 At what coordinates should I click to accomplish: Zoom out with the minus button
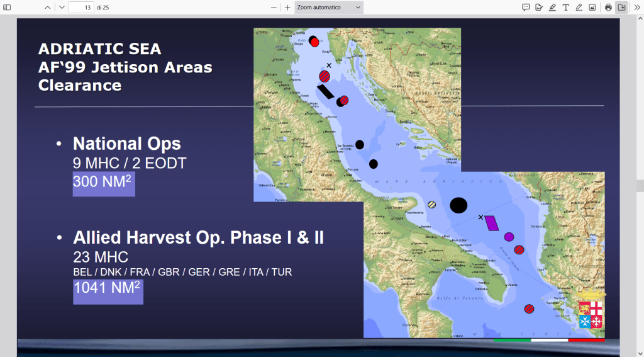click(274, 8)
